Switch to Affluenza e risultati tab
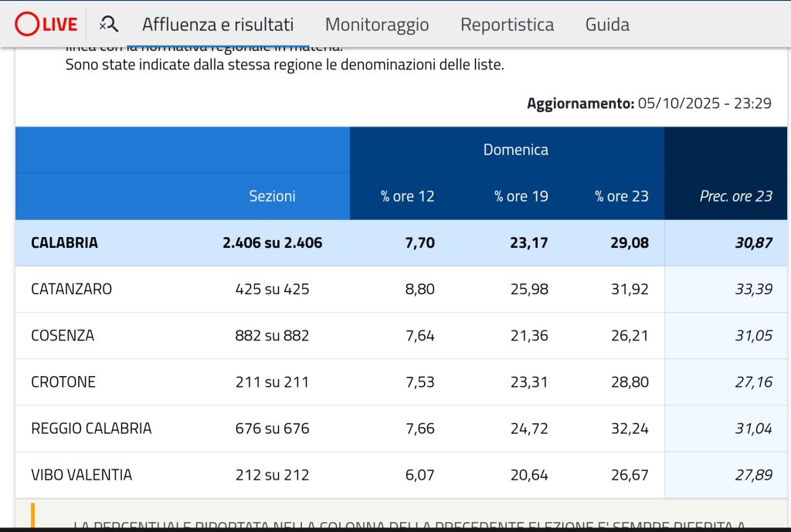 pos(218,25)
